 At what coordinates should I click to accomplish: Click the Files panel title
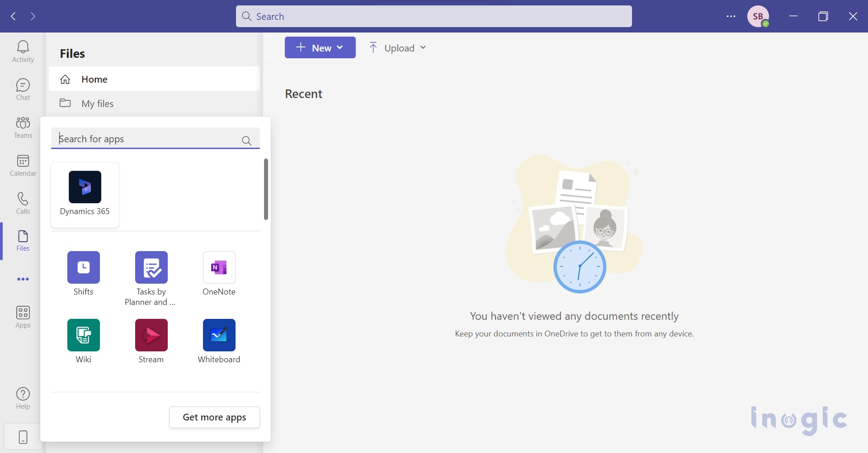[72, 53]
